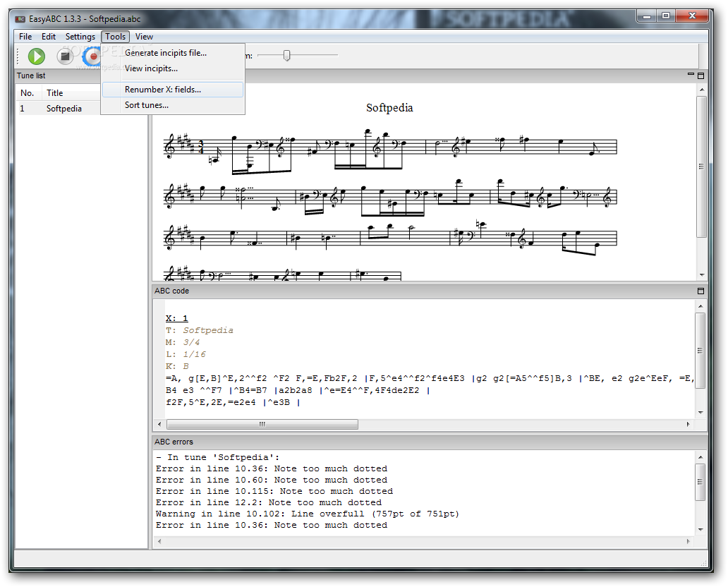The width and height of the screenshot is (728, 587).
Task: Click the red record button
Action: pyautogui.click(x=93, y=56)
